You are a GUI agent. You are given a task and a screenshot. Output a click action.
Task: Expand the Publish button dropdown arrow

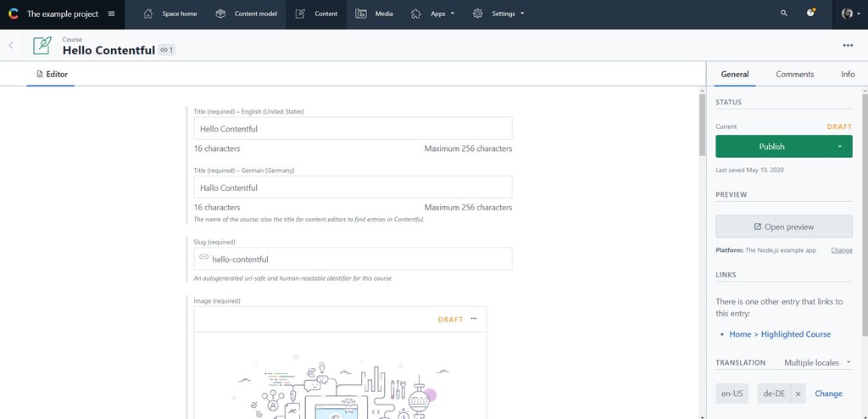[840, 147]
